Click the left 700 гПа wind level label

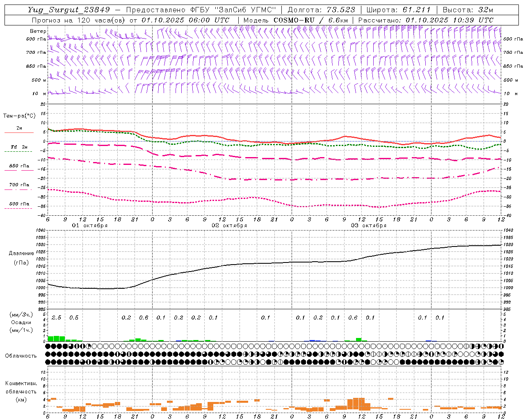36,52
